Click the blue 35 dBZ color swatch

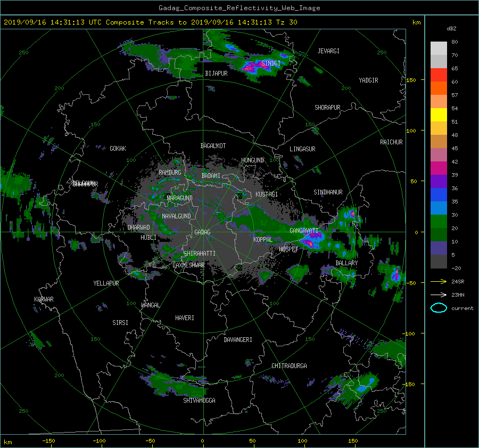tap(439, 194)
